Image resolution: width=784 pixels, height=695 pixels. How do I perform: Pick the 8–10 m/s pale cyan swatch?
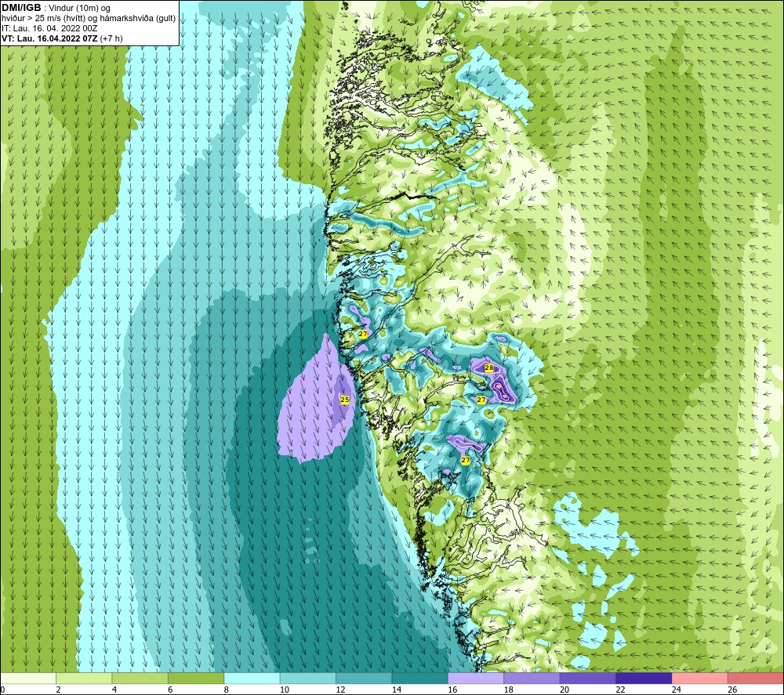click(252, 678)
